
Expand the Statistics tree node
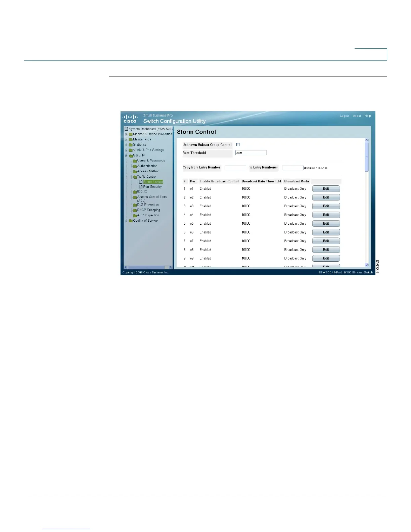click(127, 145)
